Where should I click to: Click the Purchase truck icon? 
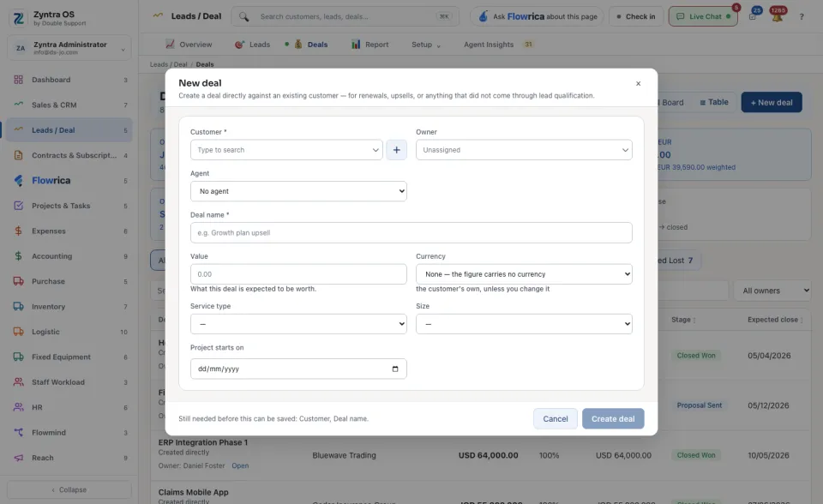pos(18,281)
